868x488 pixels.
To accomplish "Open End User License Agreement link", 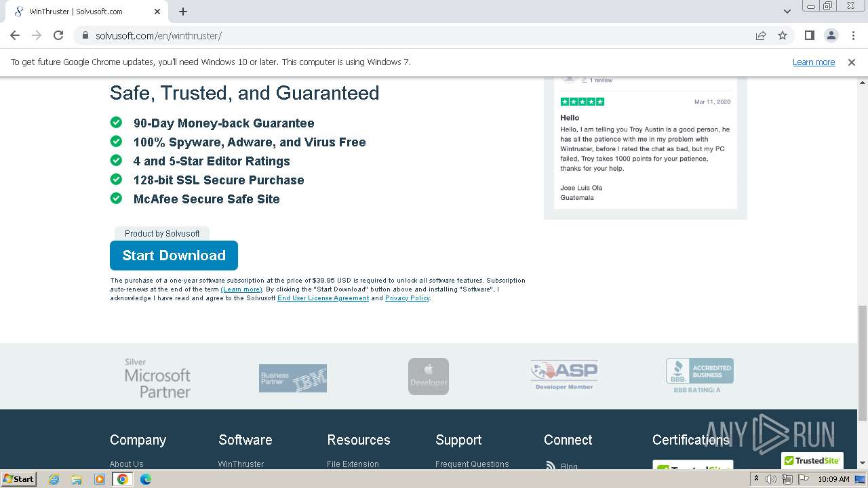I will coord(323,298).
